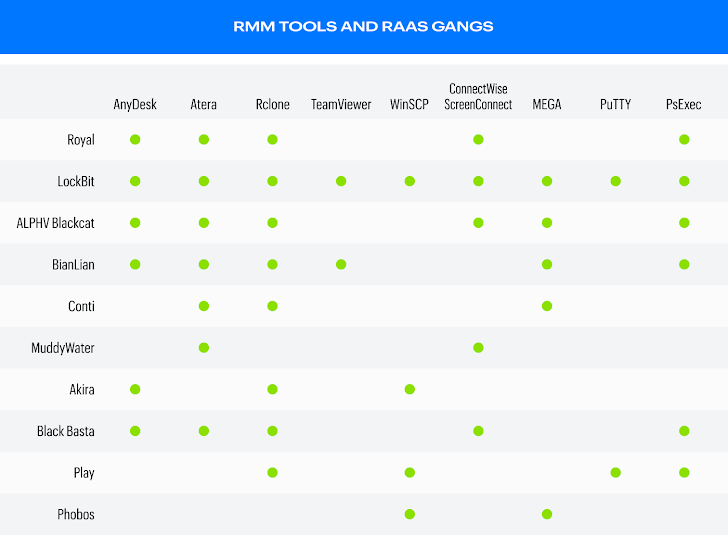This screenshot has width=728, height=535.
Task: Click the MuddyWater ScreenConnect green dot
Action: 478,348
